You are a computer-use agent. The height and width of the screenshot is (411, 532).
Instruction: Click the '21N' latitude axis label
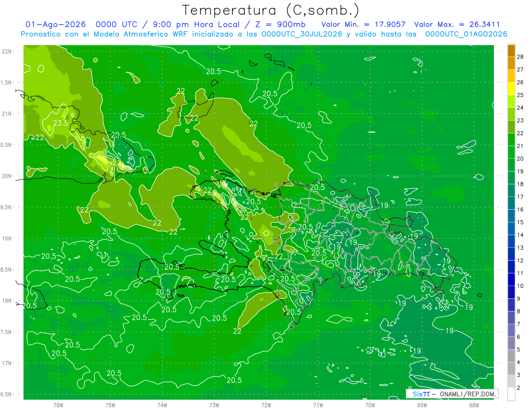[x=8, y=114]
